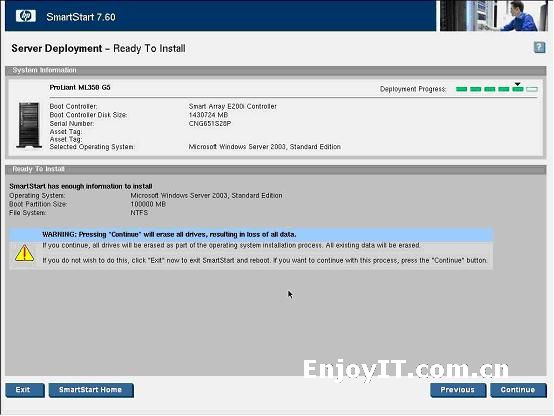554x416 pixels.
Task: Click the SmartStart 7.60 title text
Action: [81, 17]
